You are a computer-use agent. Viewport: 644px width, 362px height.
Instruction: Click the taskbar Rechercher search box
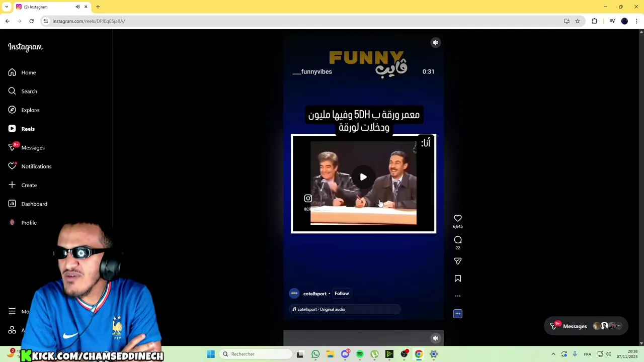[256, 354]
